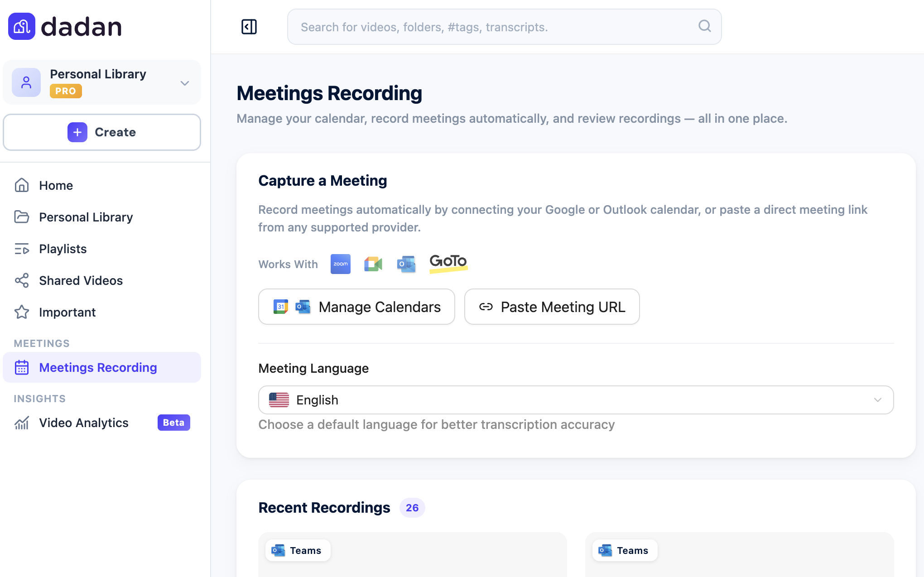Click the Meetings Recording calendar icon
The image size is (924, 577).
tap(22, 367)
